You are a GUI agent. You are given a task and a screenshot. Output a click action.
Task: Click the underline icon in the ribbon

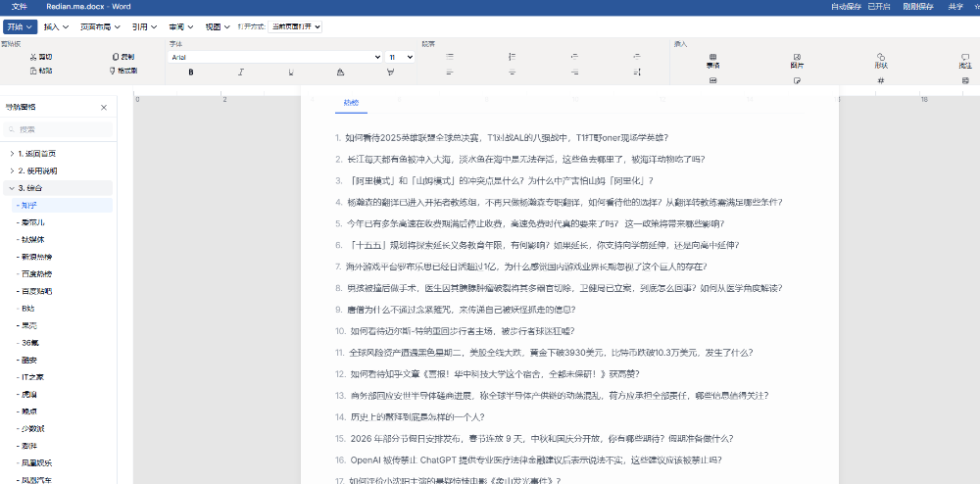pos(290,72)
